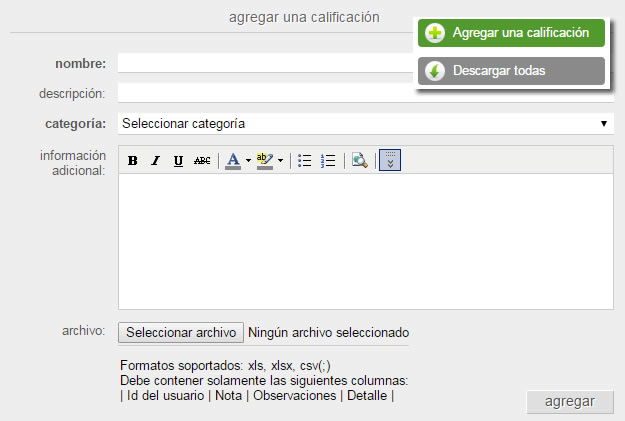Insert a numbered list
625x421 pixels.
tap(328, 161)
